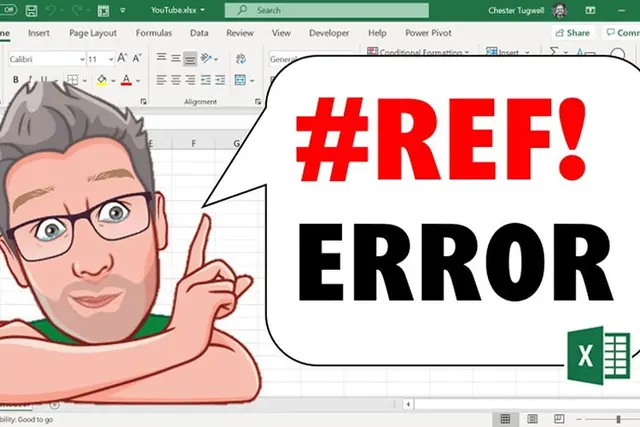Open the Developer tab

click(329, 33)
